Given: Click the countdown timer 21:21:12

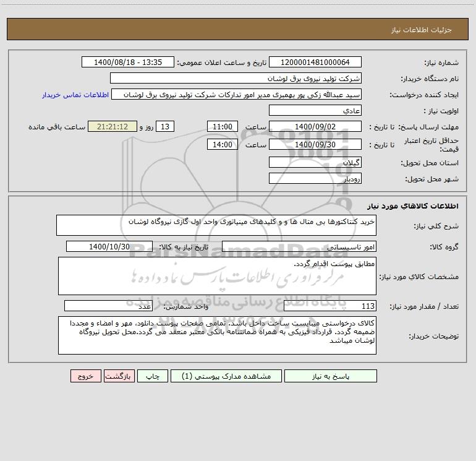Looking at the screenshot, I should (x=113, y=126).
